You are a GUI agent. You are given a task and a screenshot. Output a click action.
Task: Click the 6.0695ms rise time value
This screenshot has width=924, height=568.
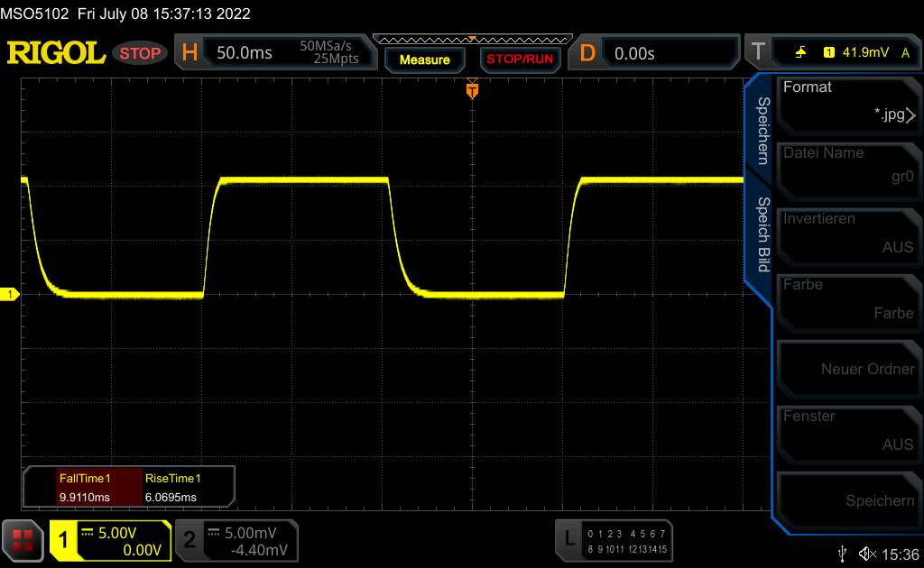pos(171,498)
